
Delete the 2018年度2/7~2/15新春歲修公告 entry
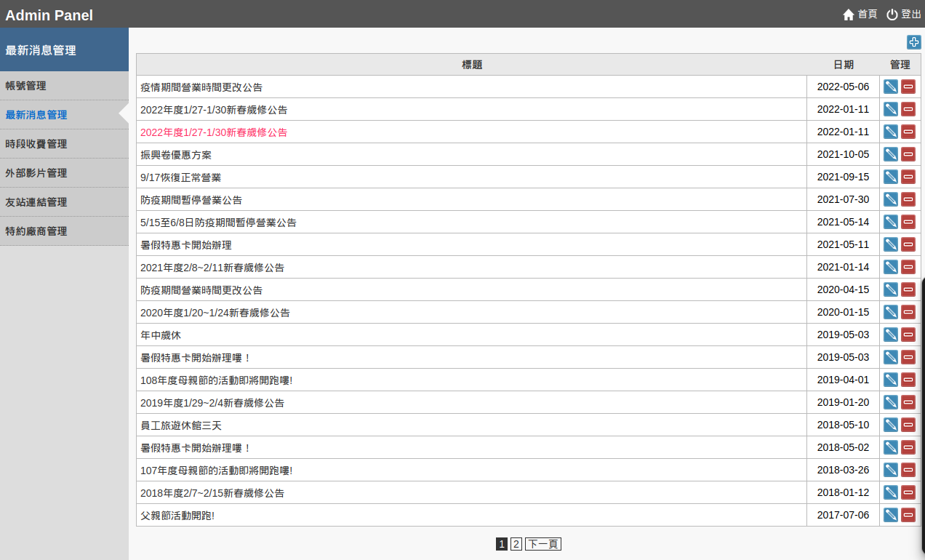[x=908, y=492]
